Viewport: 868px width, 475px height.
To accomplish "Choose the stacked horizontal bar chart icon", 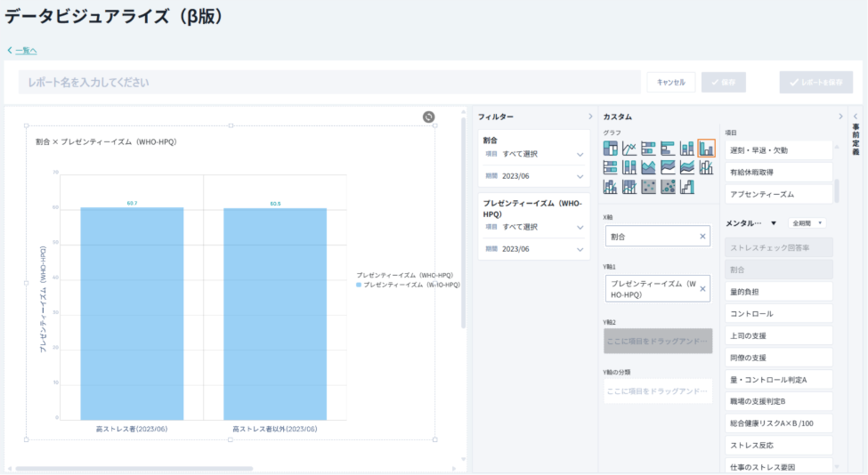I will [x=648, y=149].
